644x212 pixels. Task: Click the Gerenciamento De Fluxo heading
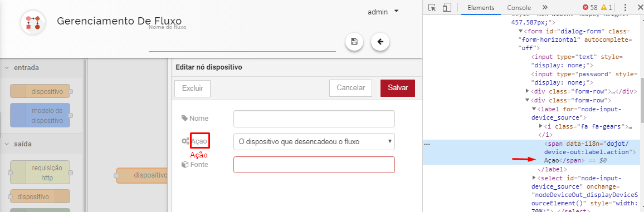[x=119, y=21]
